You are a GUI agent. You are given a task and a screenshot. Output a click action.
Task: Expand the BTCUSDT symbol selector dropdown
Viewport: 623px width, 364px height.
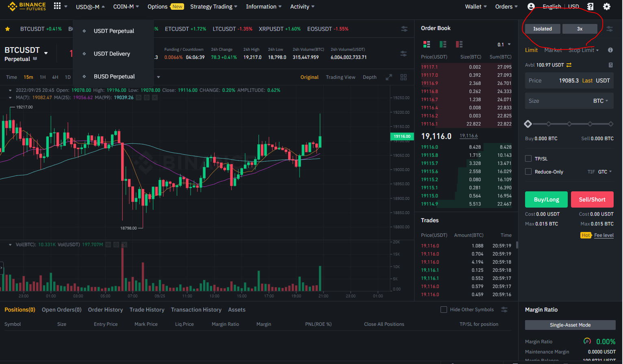[x=46, y=53]
